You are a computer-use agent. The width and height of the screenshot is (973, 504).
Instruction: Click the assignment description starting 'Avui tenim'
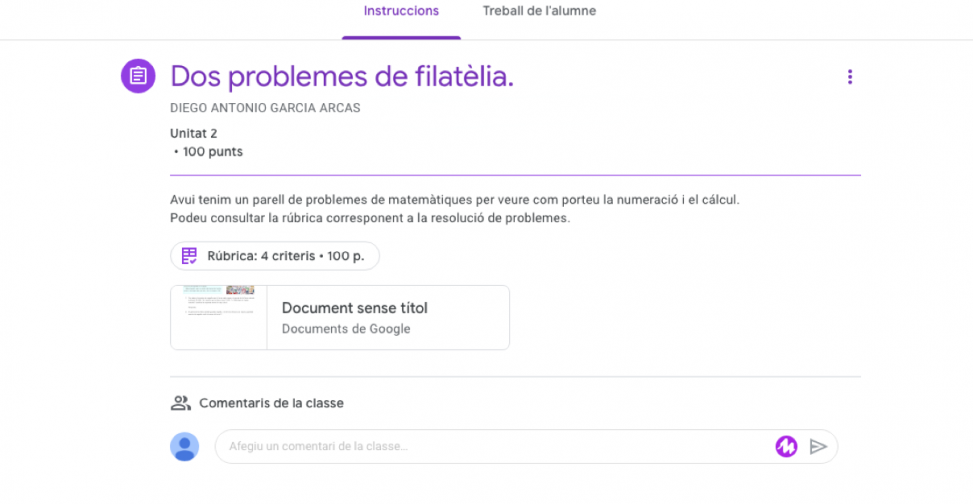click(x=455, y=200)
